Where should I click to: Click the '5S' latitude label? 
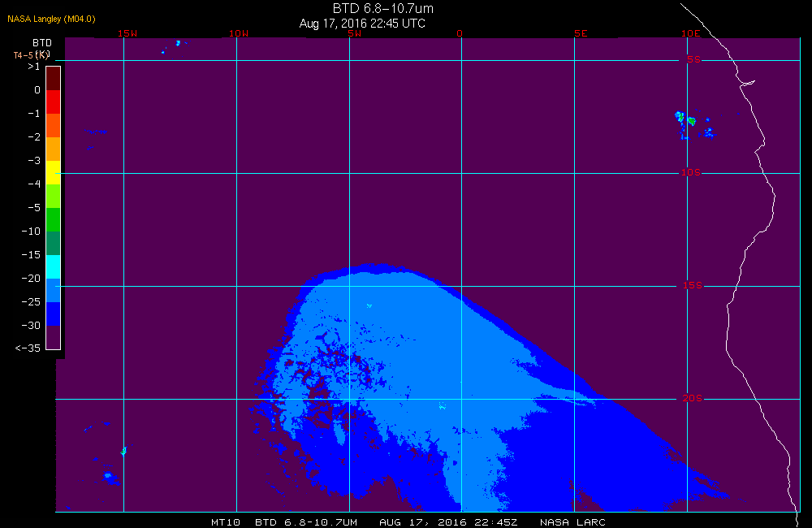tap(693, 59)
